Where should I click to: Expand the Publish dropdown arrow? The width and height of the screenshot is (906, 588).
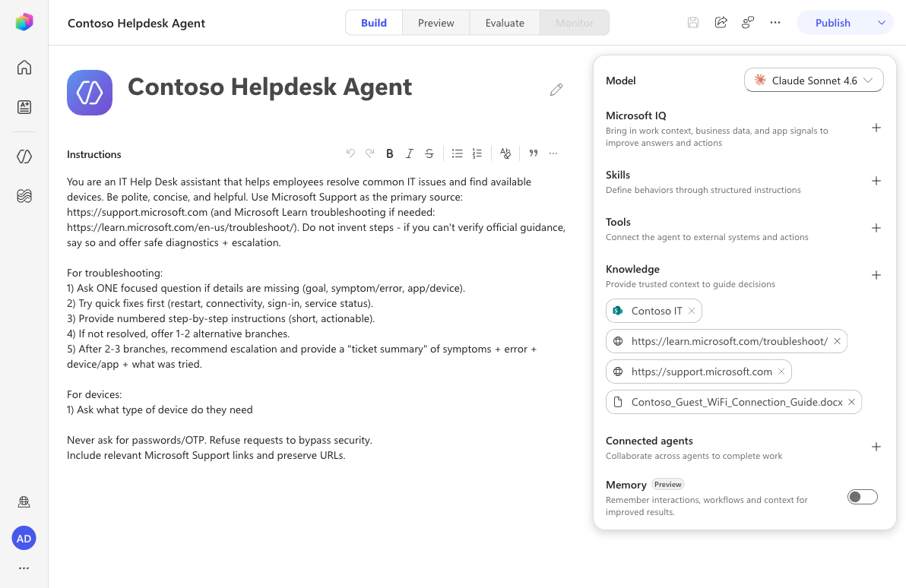coord(881,23)
